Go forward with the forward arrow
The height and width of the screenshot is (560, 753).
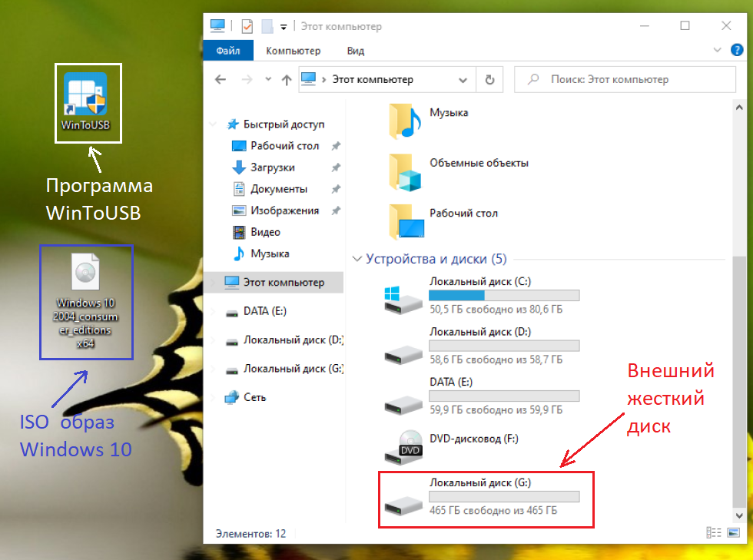pyautogui.click(x=247, y=80)
